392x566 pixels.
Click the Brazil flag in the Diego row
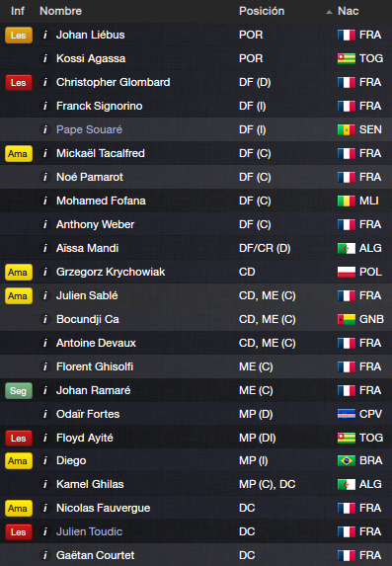tap(347, 460)
